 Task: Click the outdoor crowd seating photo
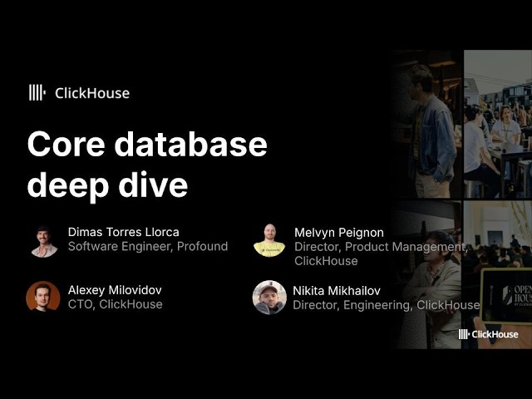pos(498,124)
